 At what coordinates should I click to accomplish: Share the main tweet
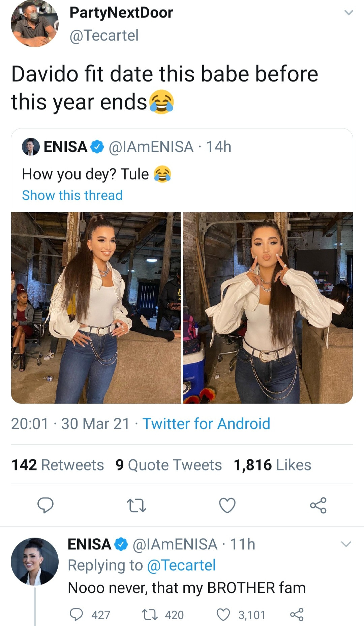pos(318,505)
